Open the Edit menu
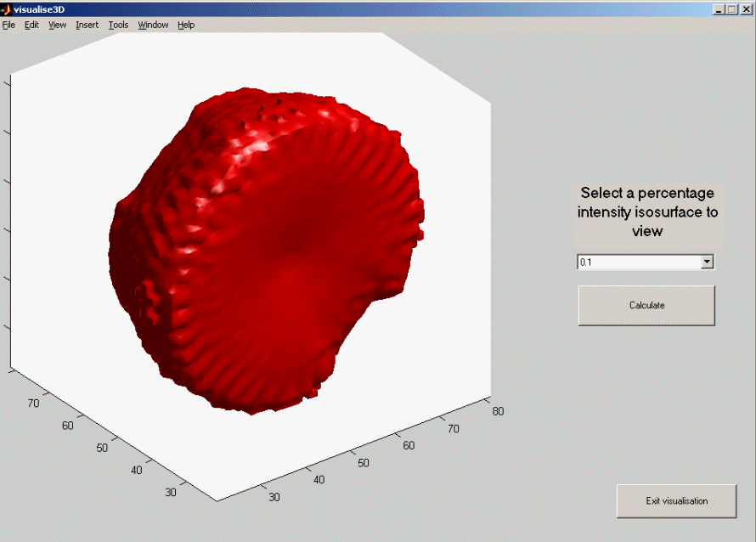 pyautogui.click(x=31, y=25)
